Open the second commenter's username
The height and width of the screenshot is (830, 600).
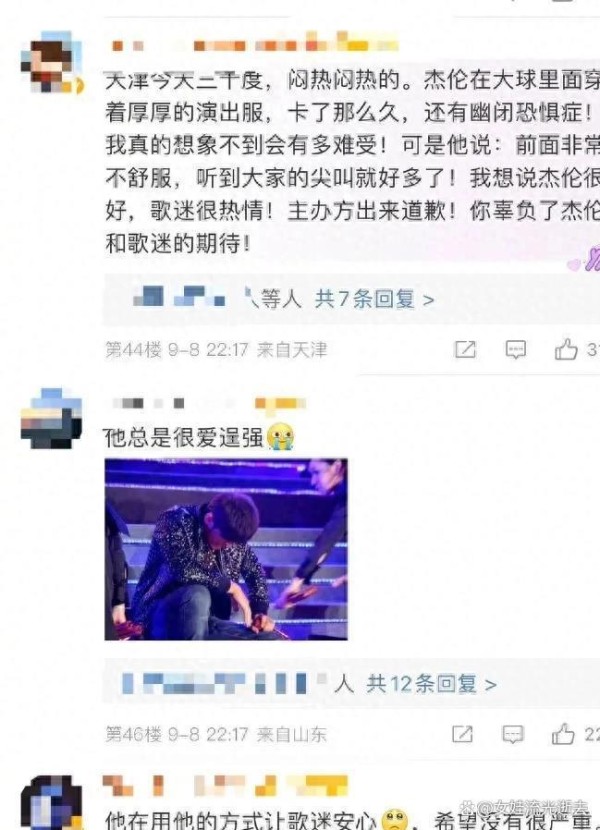coord(209,403)
